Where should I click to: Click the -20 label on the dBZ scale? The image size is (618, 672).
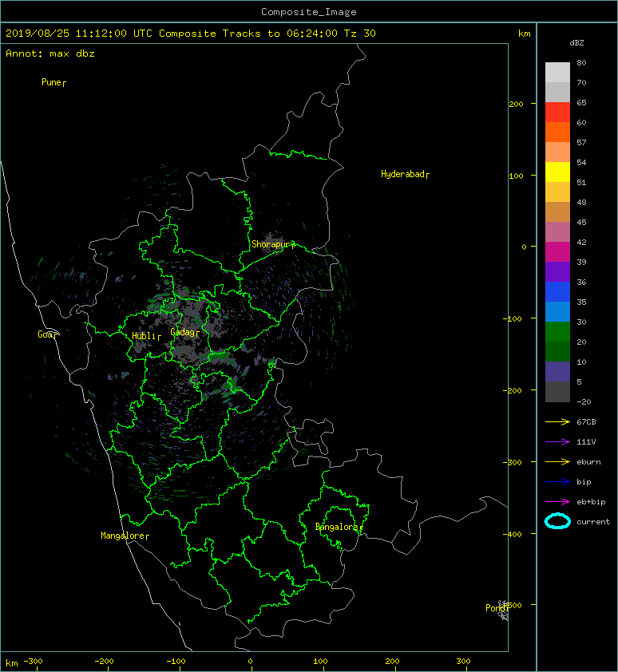pyautogui.click(x=584, y=402)
